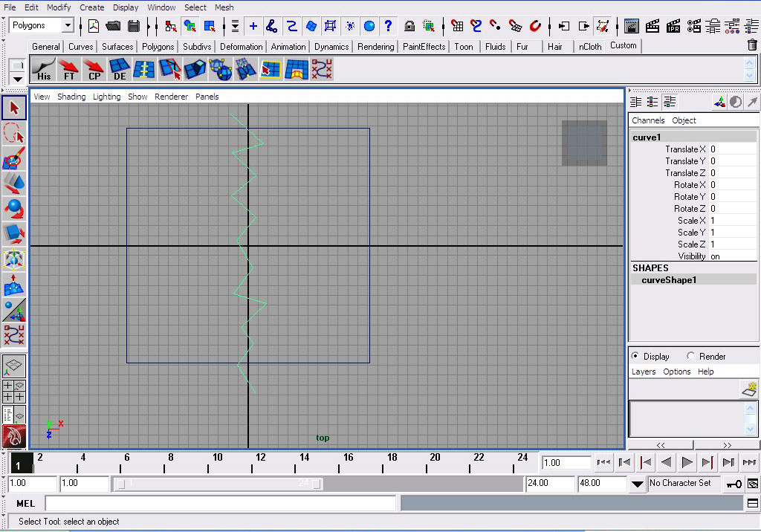Screen dimensions: 761x532
Task: Select the Render layer radio button
Action: tap(690, 356)
